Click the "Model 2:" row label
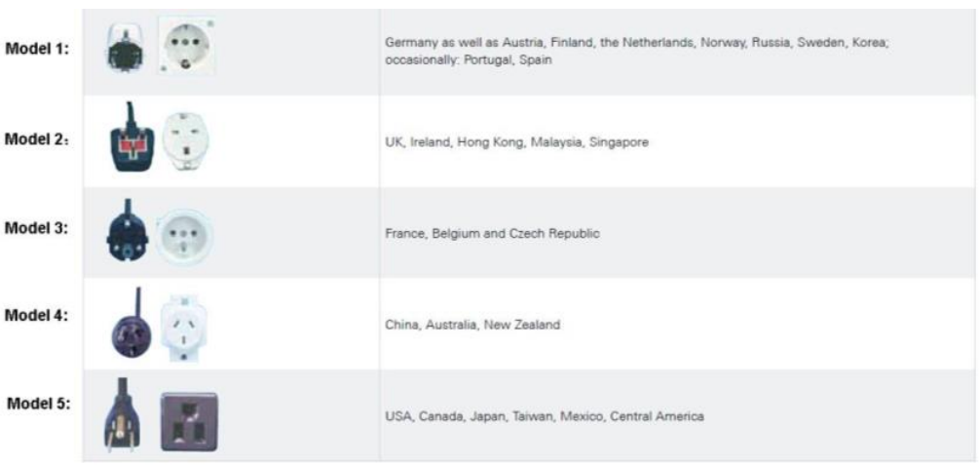The height and width of the screenshot is (465, 980). point(37,137)
